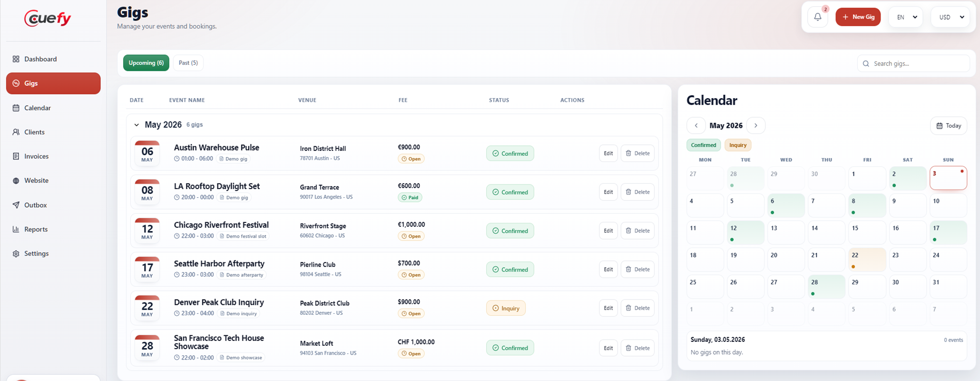The image size is (980, 381).
Task: Click the Outbox paper plane icon
Action: click(16, 205)
